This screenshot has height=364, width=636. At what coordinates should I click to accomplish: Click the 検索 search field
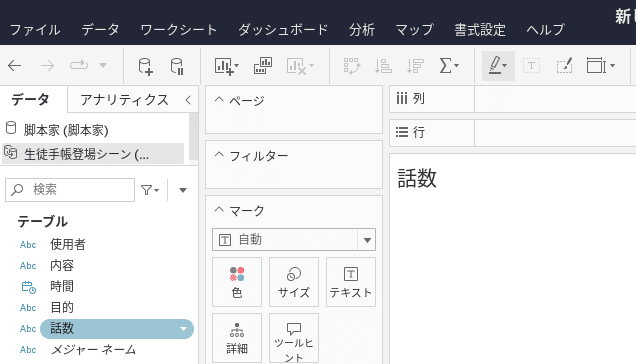pos(70,190)
